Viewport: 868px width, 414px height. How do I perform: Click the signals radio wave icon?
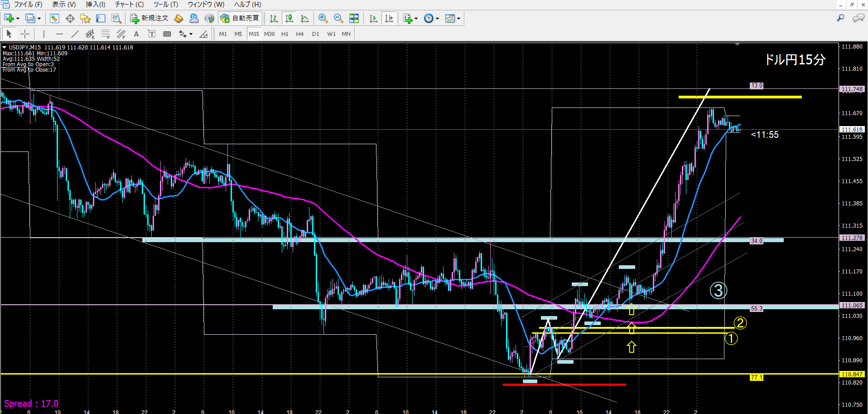(x=209, y=19)
